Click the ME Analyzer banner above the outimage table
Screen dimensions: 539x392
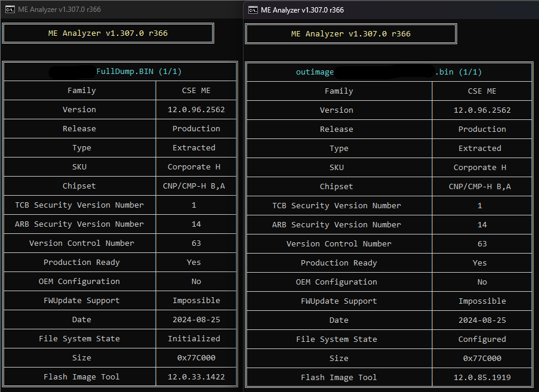[x=351, y=34]
